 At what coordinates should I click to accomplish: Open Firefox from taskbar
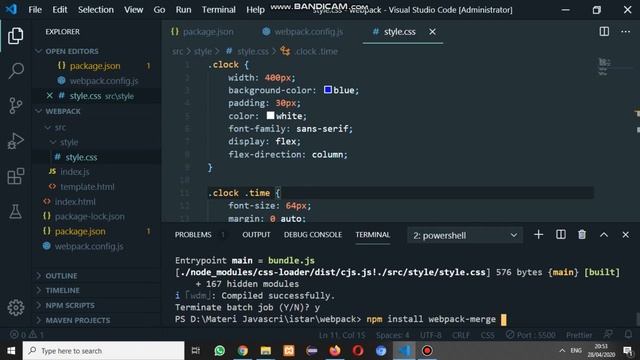click(335, 351)
